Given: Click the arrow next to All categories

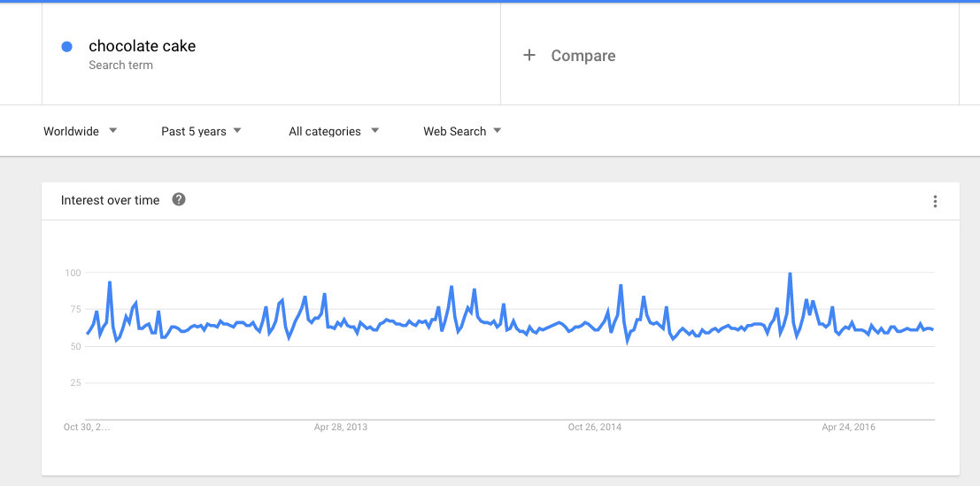Looking at the screenshot, I should [x=374, y=130].
